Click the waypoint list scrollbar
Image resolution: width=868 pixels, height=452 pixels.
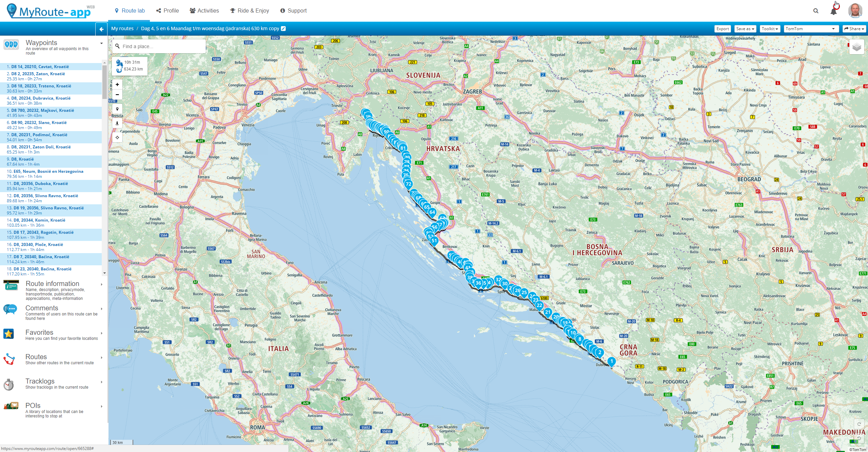(104, 81)
